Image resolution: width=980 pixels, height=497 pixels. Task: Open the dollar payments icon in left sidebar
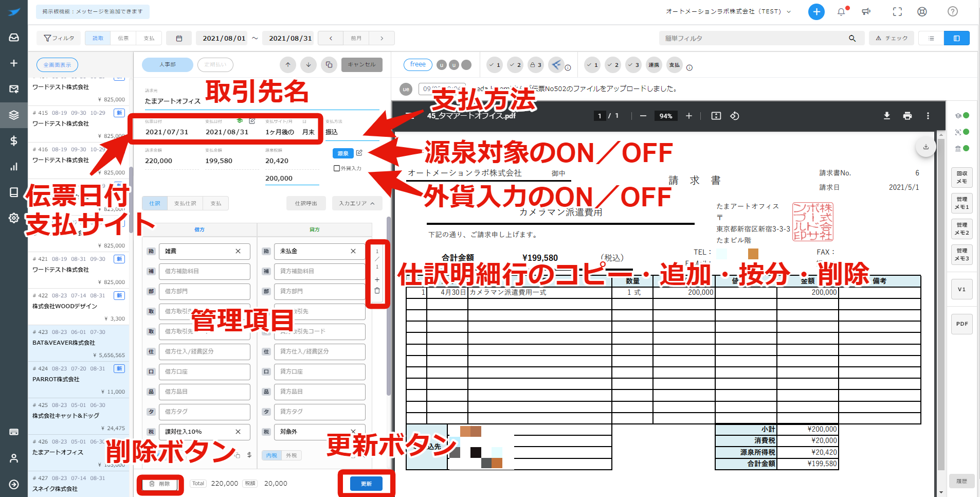[14, 141]
